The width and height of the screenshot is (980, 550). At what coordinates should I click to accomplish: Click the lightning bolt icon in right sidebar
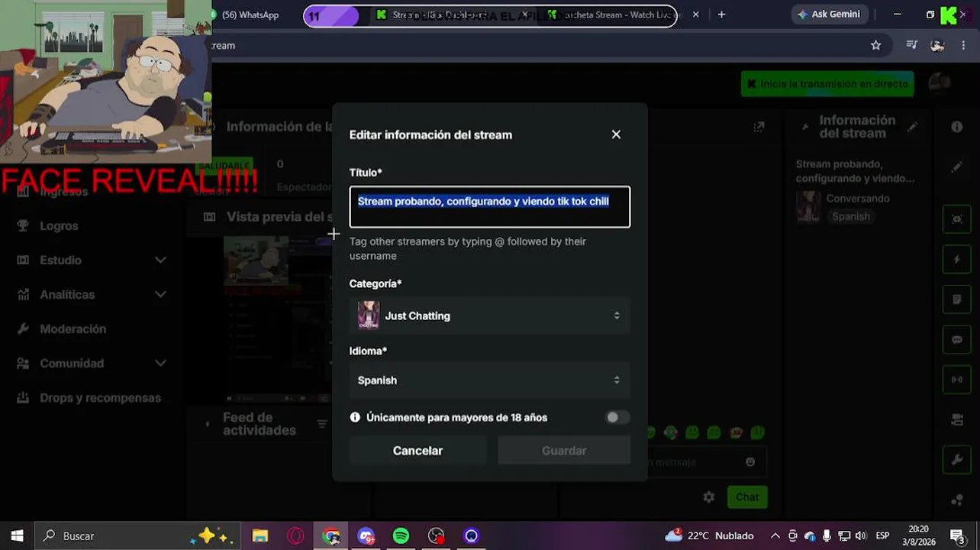pyautogui.click(x=957, y=259)
